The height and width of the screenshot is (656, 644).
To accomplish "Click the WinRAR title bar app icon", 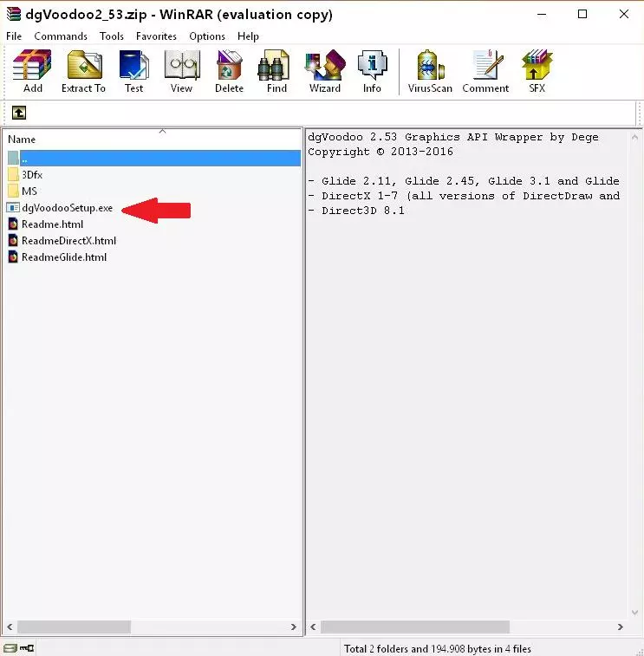I will point(13,14).
